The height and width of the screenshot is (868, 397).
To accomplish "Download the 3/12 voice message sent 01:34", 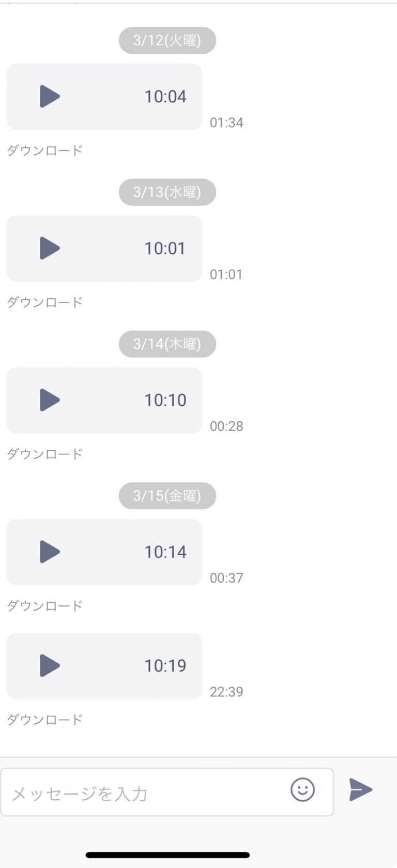I will (x=45, y=150).
